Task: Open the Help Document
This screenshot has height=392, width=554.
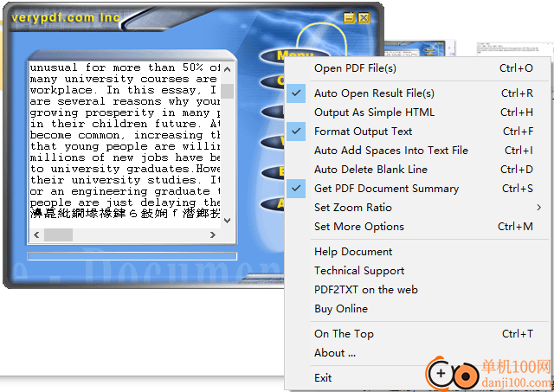Action: pyautogui.click(x=417, y=252)
